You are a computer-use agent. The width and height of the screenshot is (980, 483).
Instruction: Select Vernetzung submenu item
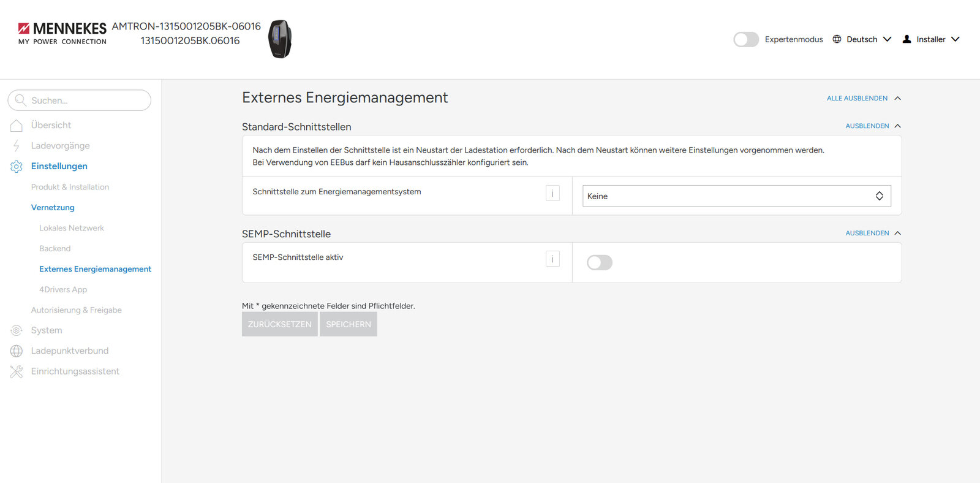[53, 207]
